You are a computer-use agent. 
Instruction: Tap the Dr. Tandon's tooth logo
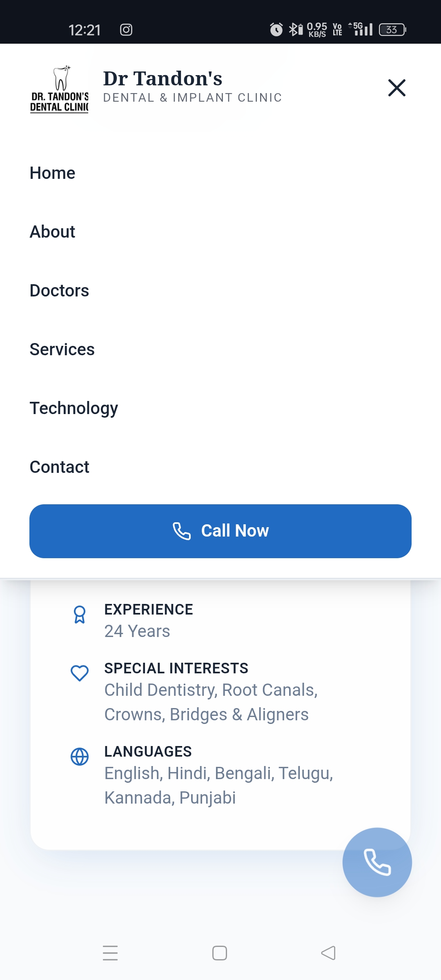coord(60,89)
